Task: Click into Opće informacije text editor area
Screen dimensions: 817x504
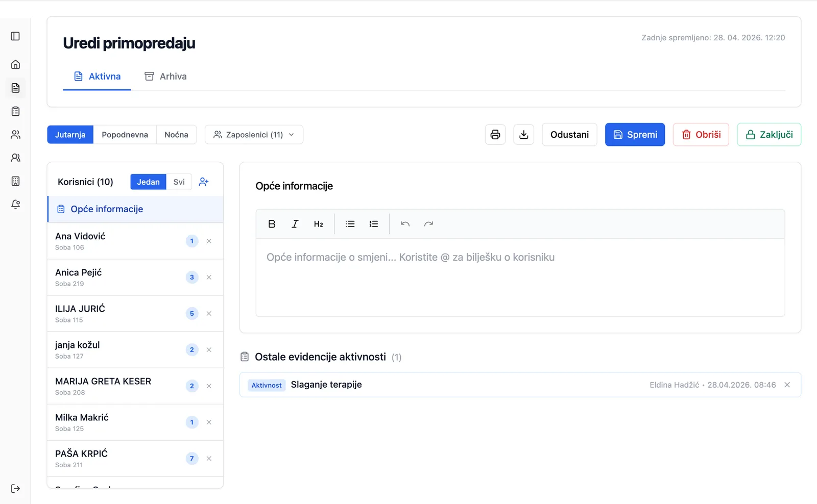Action: coord(520,277)
